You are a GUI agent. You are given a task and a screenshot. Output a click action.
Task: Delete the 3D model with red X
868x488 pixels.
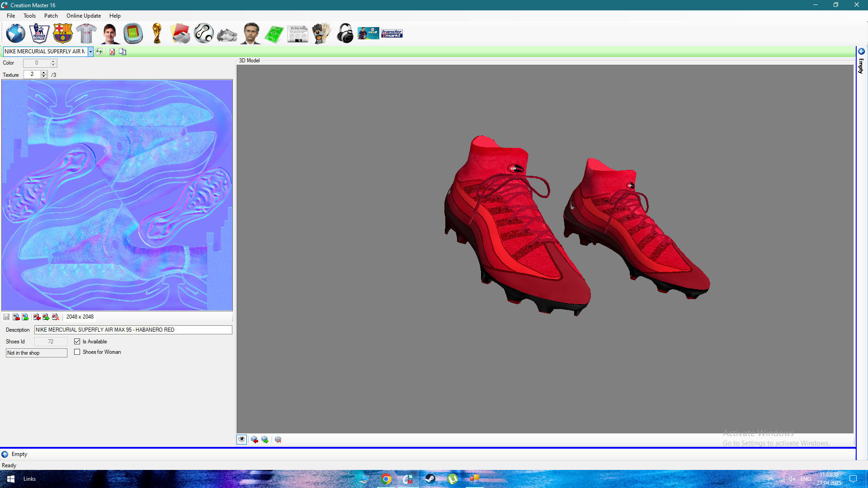278,440
